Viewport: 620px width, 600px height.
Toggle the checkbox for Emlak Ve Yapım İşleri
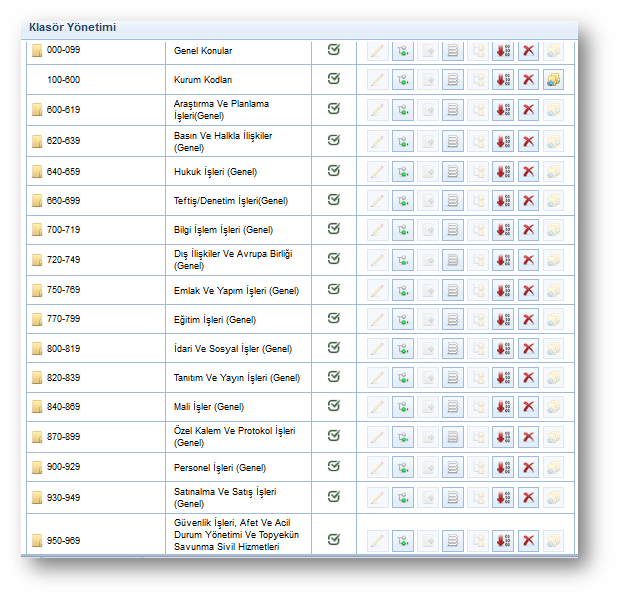(334, 290)
